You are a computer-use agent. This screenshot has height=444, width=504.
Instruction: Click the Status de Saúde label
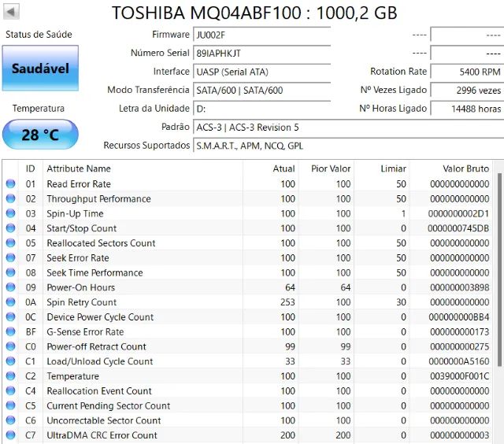39,35
